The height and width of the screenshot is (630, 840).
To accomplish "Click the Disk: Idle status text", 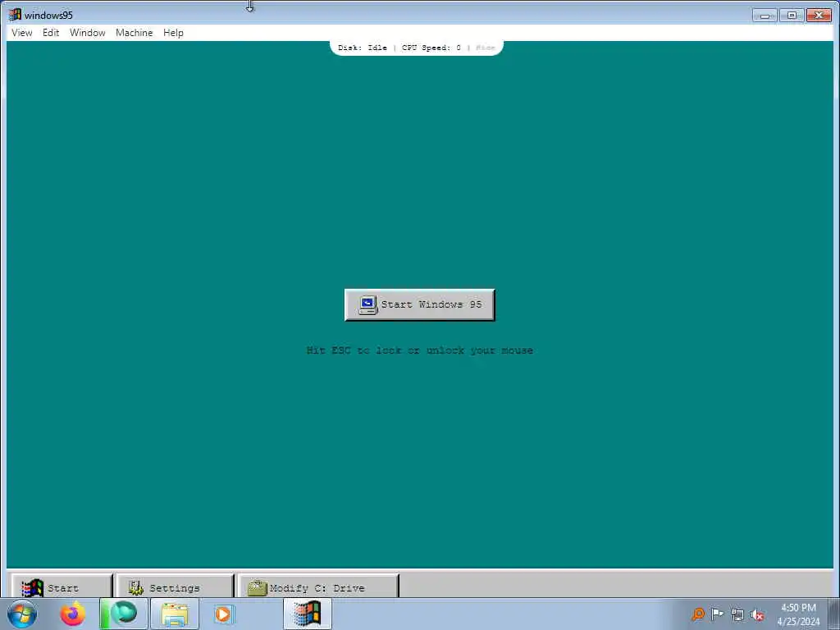I will pos(362,48).
